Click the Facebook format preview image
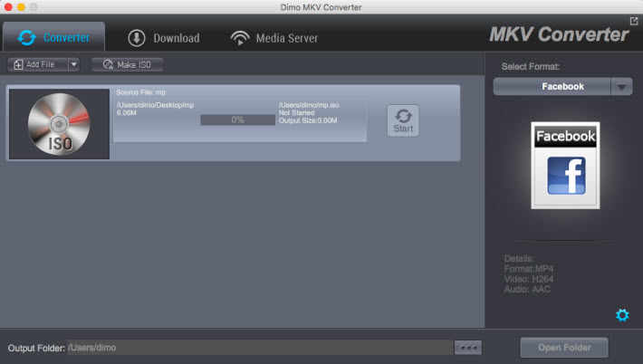Viewport: 643px width, 364px height. pyautogui.click(x=565, y=164)
